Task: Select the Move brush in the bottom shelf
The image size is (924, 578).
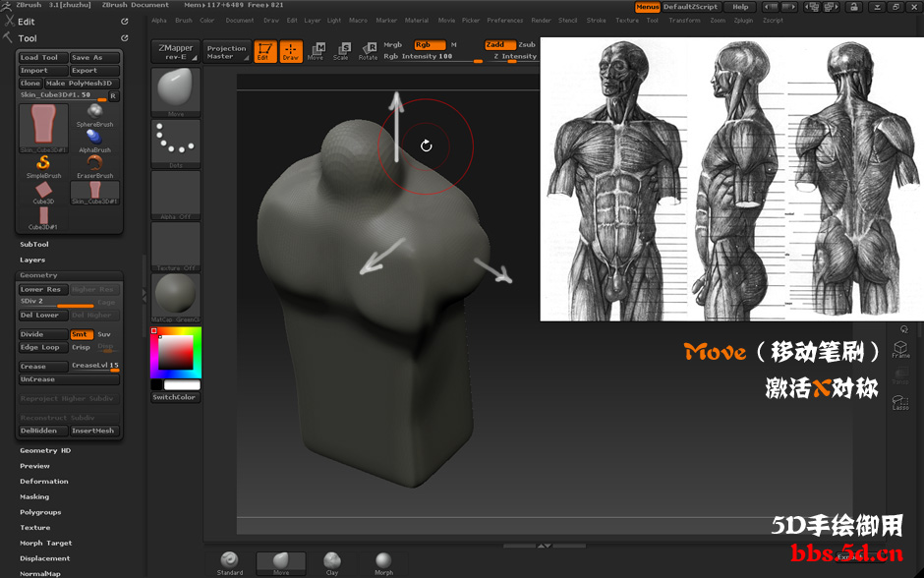Action: 281,563
